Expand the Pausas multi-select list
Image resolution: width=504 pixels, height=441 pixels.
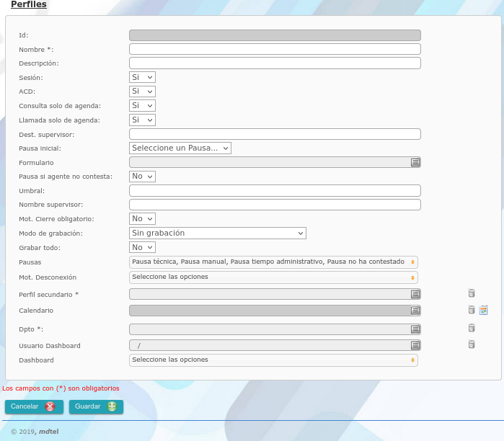[x=273, y=262]
